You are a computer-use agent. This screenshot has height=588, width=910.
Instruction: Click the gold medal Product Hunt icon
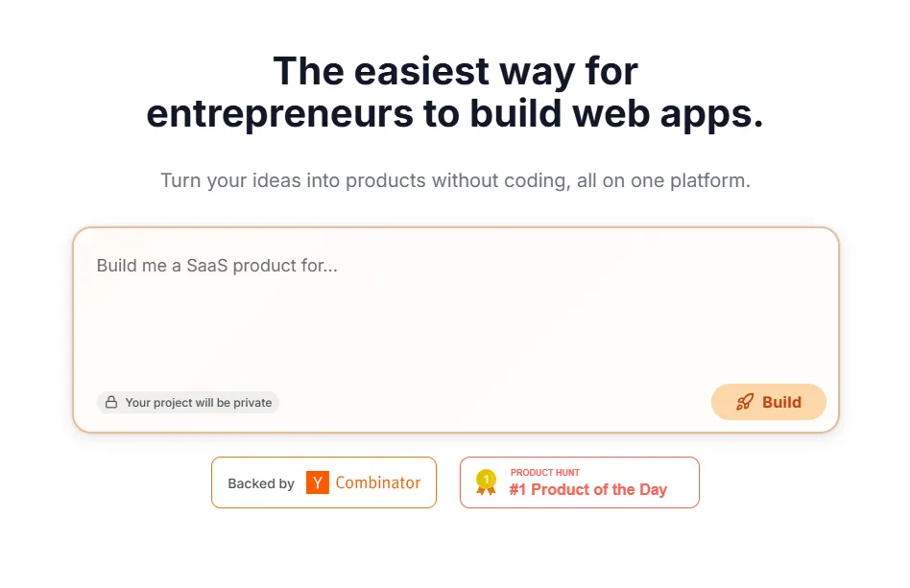coord(487,482)
